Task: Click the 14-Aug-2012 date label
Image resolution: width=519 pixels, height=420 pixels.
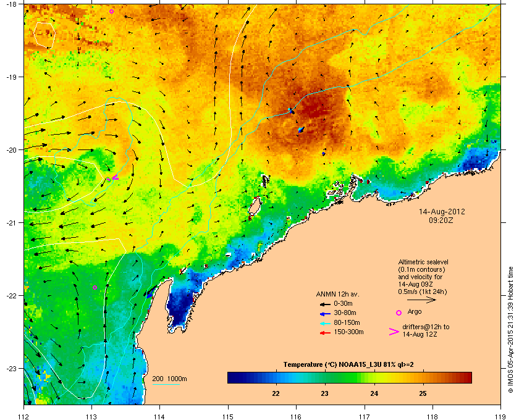Action: [x=442, y=211]
